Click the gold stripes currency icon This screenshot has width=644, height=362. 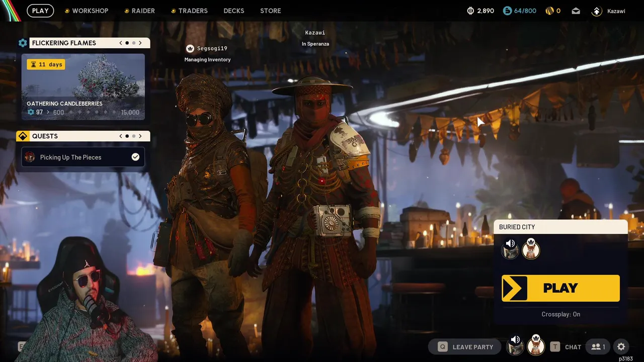[549, 11]
